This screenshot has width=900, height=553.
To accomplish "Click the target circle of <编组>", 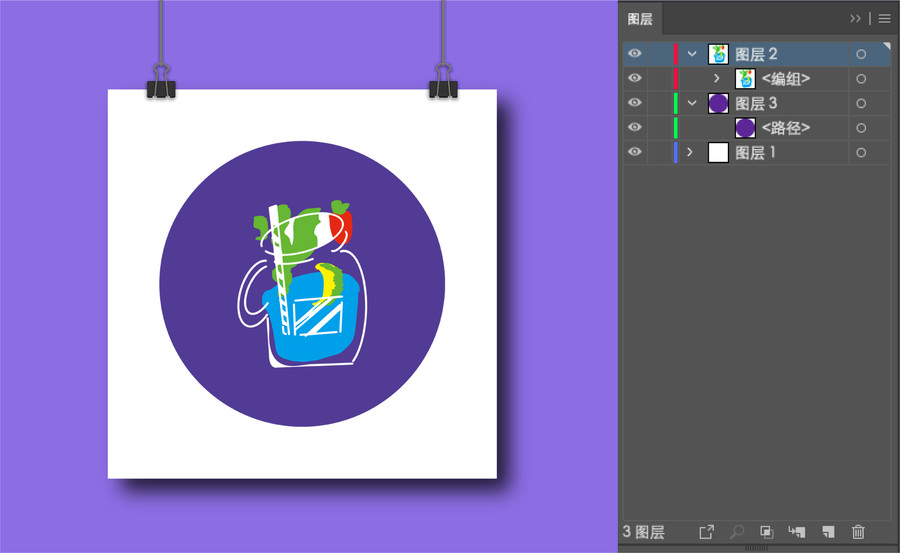I will click(861, 79).
